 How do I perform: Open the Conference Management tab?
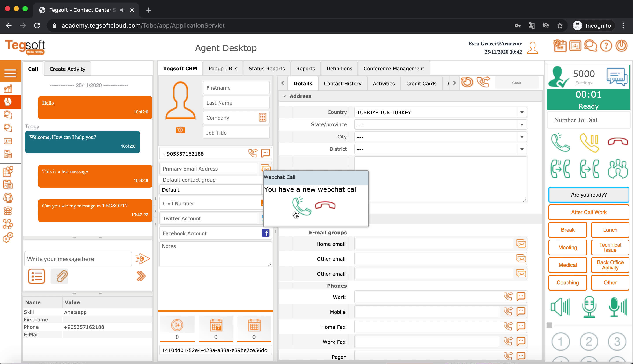pos(394,69)
